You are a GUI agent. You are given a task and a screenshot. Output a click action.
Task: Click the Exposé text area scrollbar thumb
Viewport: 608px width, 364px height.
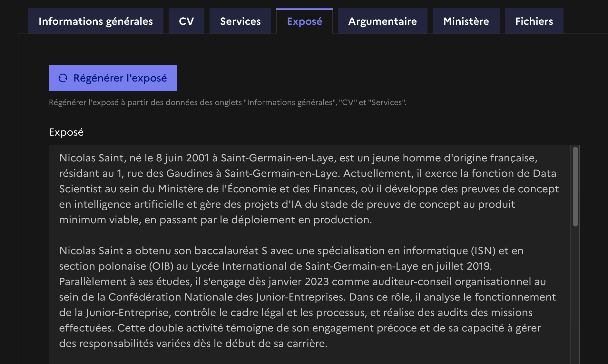(575, 187)
